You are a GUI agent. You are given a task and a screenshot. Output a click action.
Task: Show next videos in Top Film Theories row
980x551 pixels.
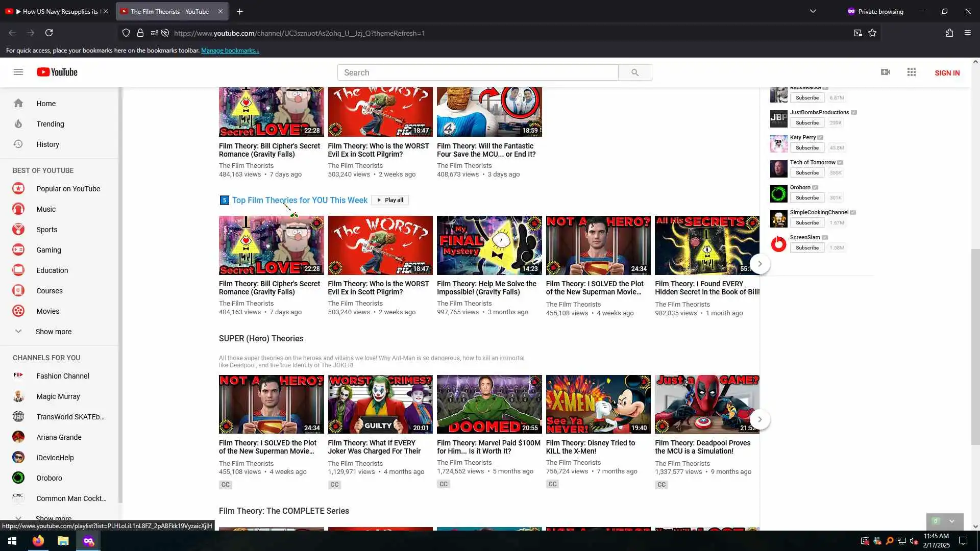tap(759, 264)
